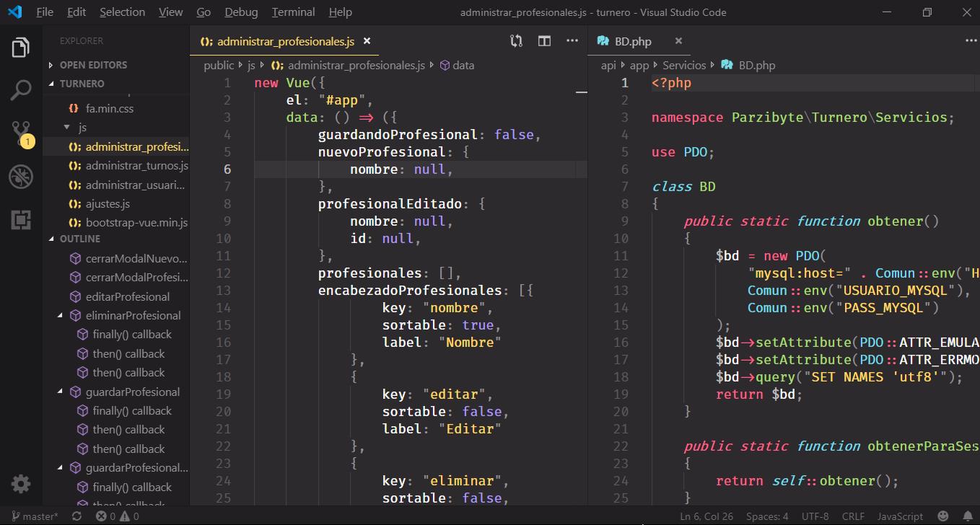Close the administrar_profesionales.js tab
980x525 pixels.
point(367,41)
